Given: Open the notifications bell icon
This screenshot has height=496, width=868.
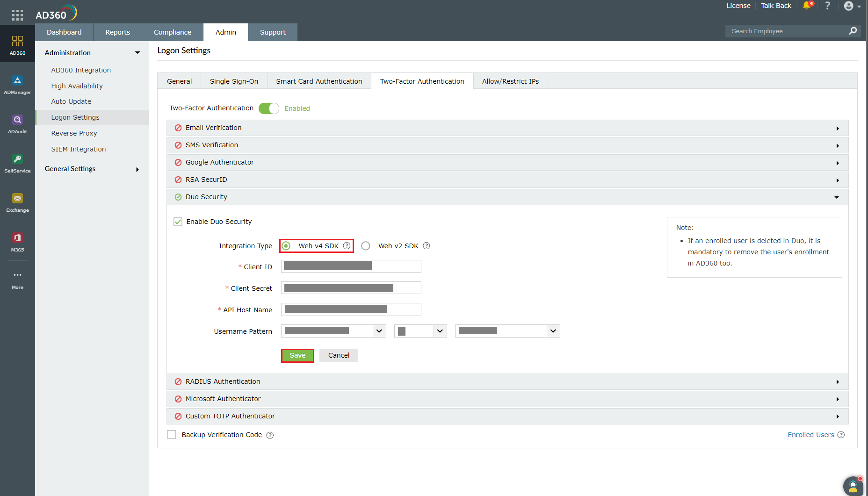Looking at the screenshot, I should 807,6.
